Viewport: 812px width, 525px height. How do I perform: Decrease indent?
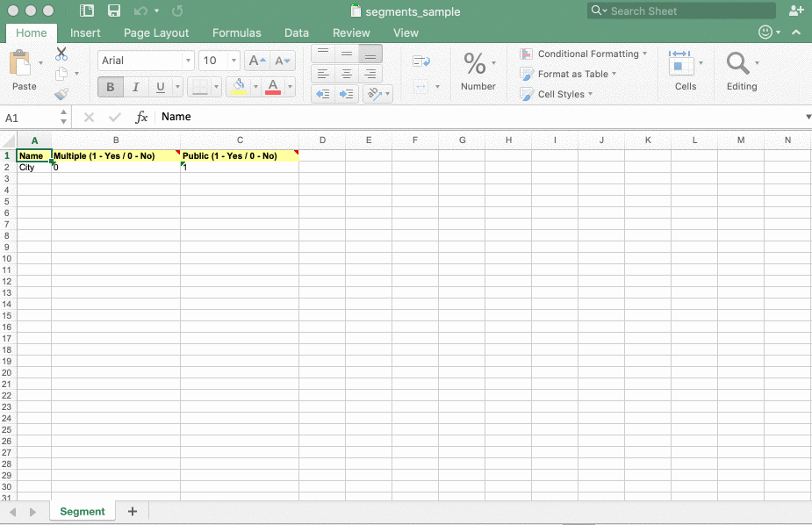pyautogui.click(x=323, y=94)
